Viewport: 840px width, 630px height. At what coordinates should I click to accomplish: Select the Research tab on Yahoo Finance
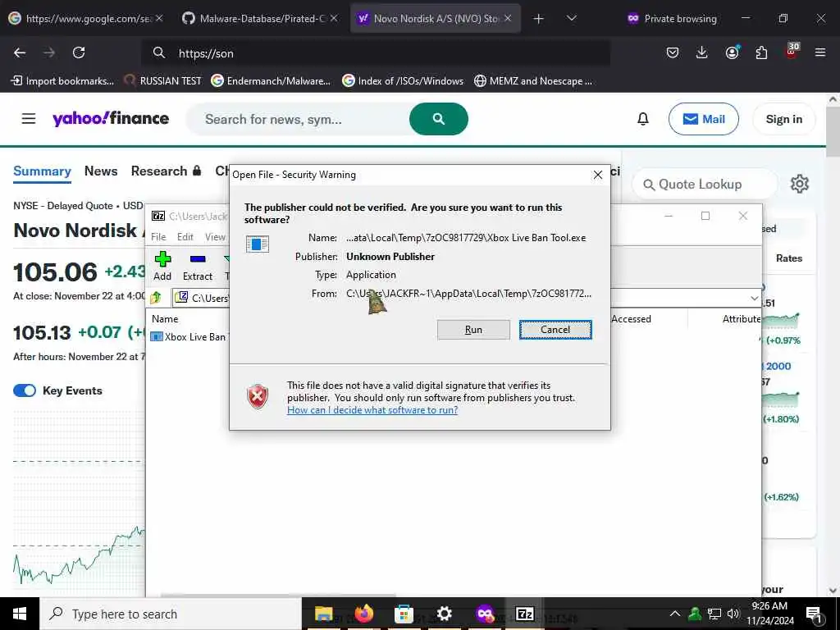click(x=166, y=171)
